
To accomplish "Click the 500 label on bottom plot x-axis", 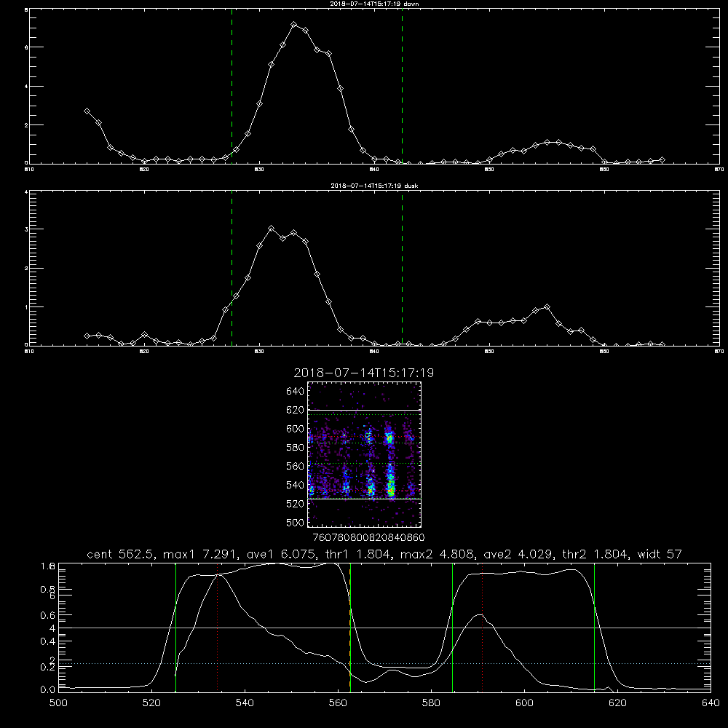I will click(x=58, y=703).
